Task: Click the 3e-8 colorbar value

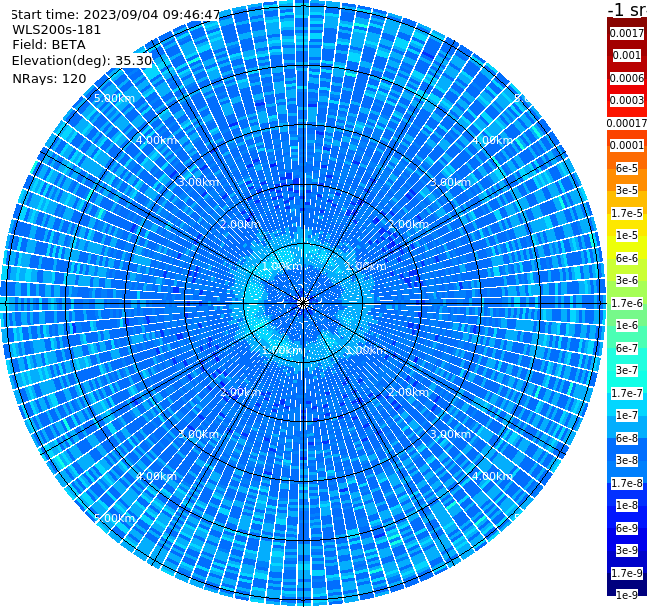Action: pyautogui.click(x=627, y=460)
